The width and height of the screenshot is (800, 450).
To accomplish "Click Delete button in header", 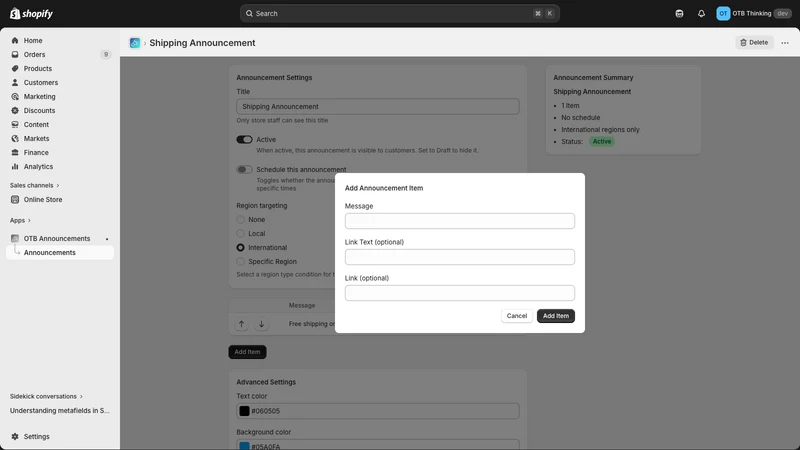I will pyautogui.click(x=754, y=43).
